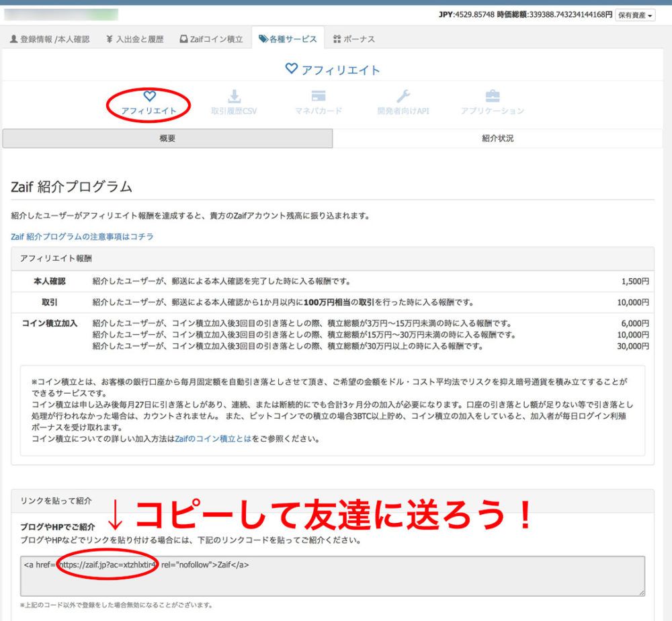This screenshot has width=672, height=621.
Task: Click the 取引 reward row label
Action: click(49, 302)
